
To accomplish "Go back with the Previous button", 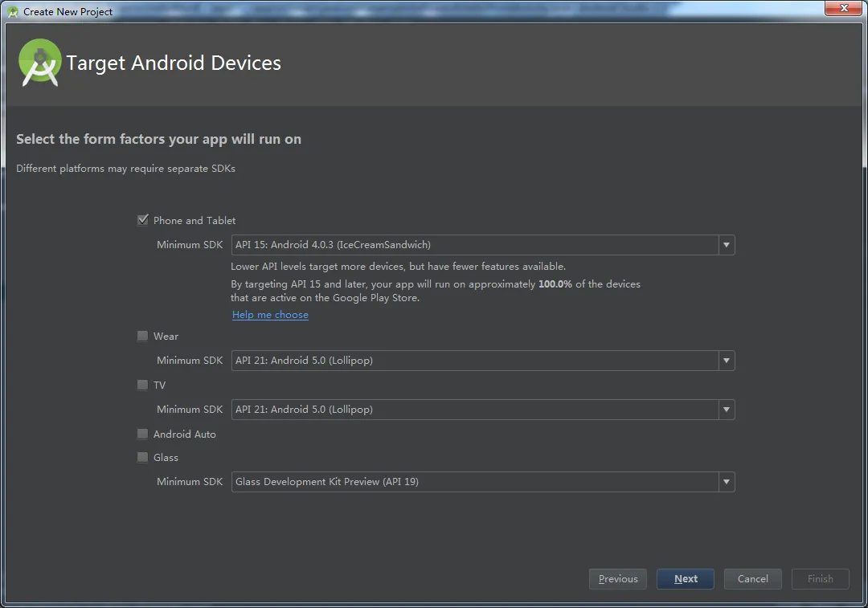I will [x=617, y=579].
